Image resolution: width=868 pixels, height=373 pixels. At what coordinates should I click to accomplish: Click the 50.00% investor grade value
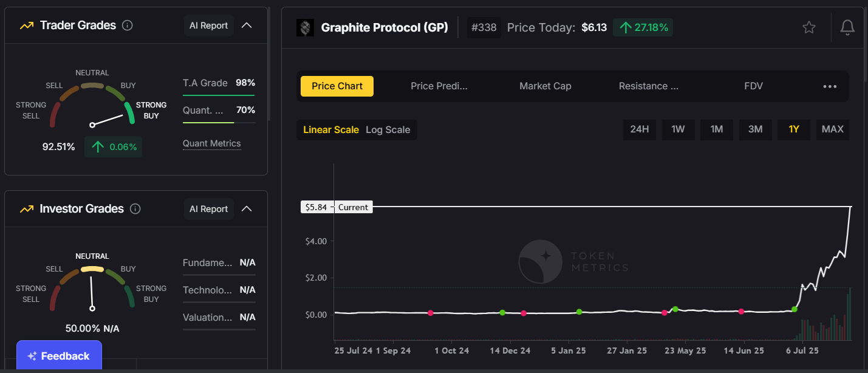pyautogui.click(x=83, y=329)
